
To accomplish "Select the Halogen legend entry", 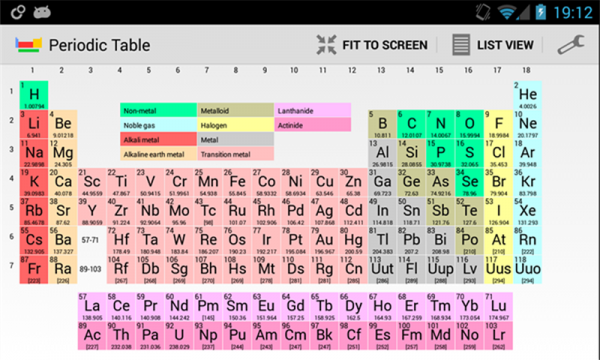I will tap(235, 125).
